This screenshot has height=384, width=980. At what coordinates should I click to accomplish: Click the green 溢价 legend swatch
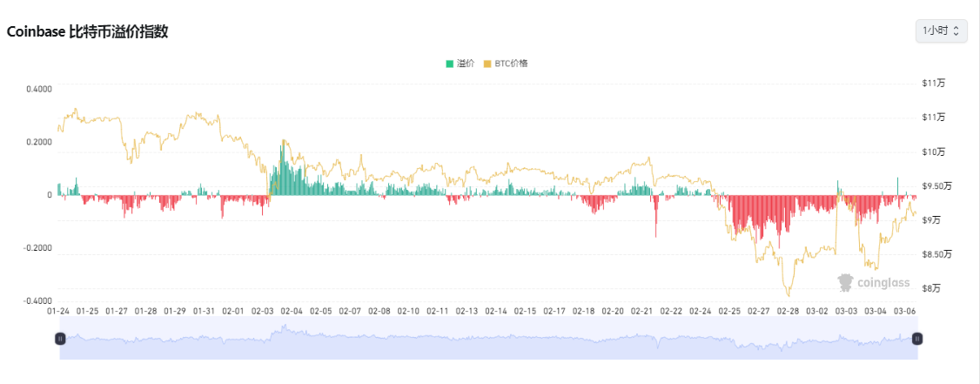(x=449, y=64)
